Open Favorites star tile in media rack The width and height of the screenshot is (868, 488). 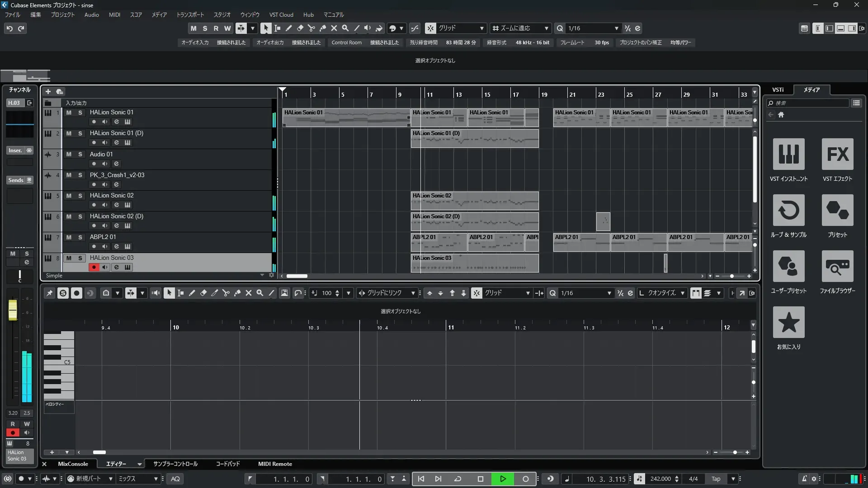pos(788,323)
